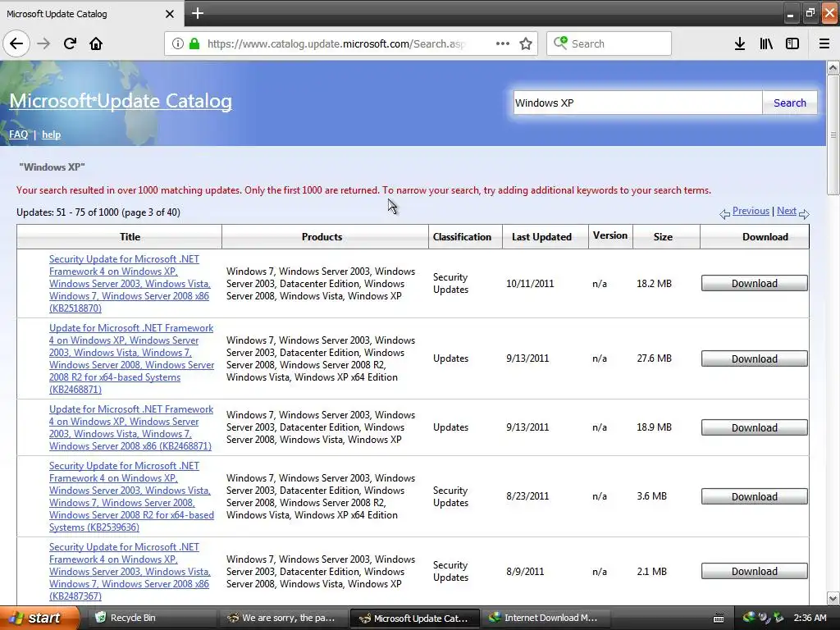Open a new browser tab
This screenshot has height=630, width=840.
click(197, 13)
